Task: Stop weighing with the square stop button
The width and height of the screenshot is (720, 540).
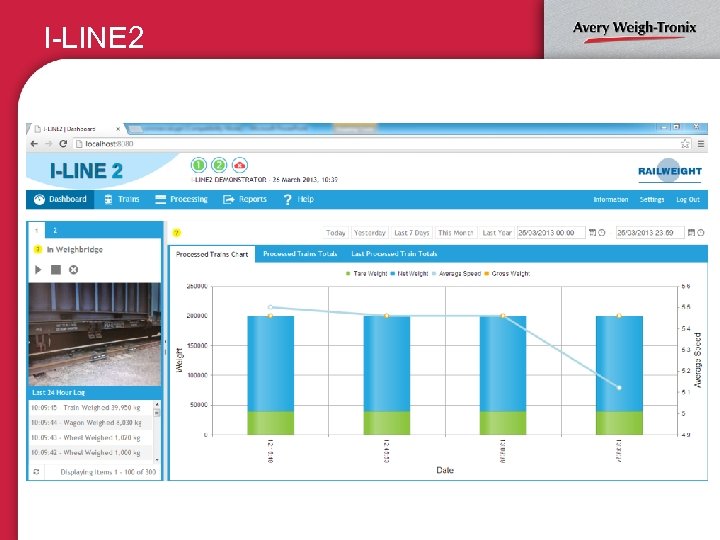Action: [x=56, y=270]
